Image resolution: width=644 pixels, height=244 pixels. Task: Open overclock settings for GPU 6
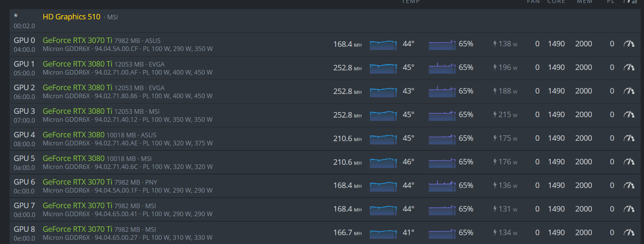click(628, 185)
